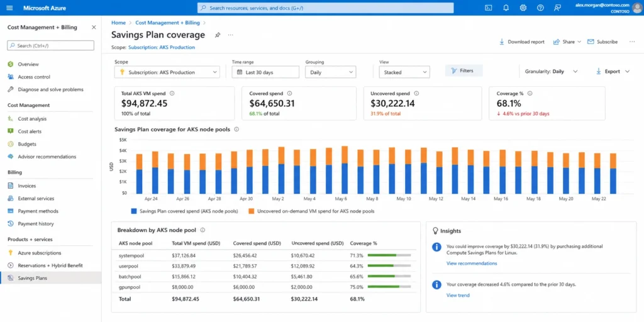
Task: Click blue Savings Plan covered spend legend swatch
Action: (x=133, y=211)
